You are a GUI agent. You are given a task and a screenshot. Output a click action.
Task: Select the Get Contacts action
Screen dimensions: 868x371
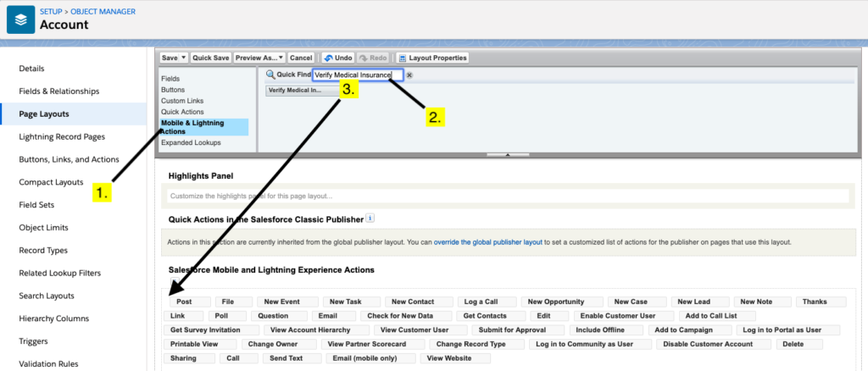point(491,316)
